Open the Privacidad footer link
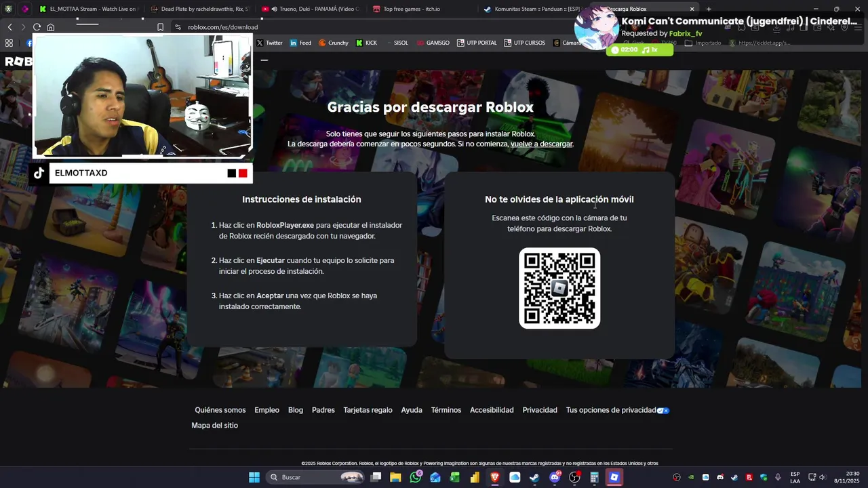 click(x=540, y=410)
